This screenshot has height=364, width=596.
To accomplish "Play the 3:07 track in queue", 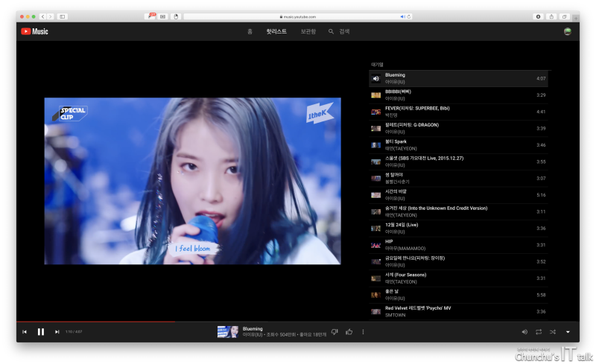I will pos(458,178).
